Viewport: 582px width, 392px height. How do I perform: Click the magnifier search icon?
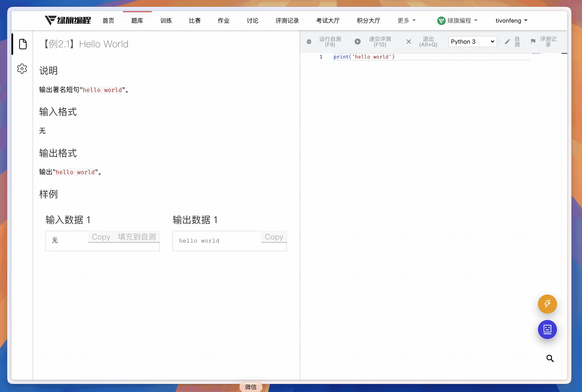point(550,358)
